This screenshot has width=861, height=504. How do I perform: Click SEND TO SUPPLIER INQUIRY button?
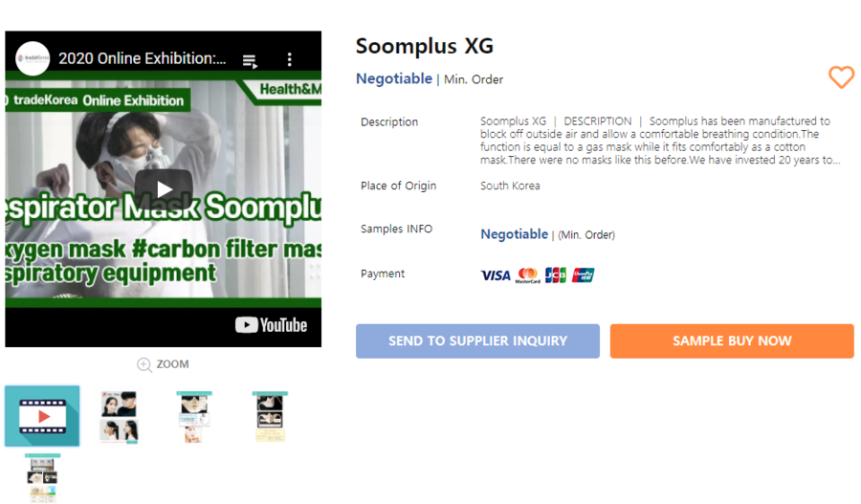[477, 340]
